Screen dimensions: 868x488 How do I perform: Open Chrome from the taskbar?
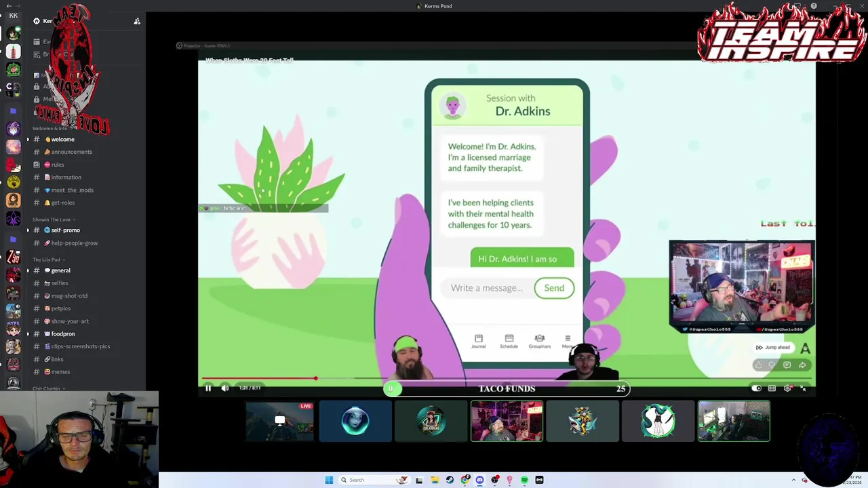point(465,480)
